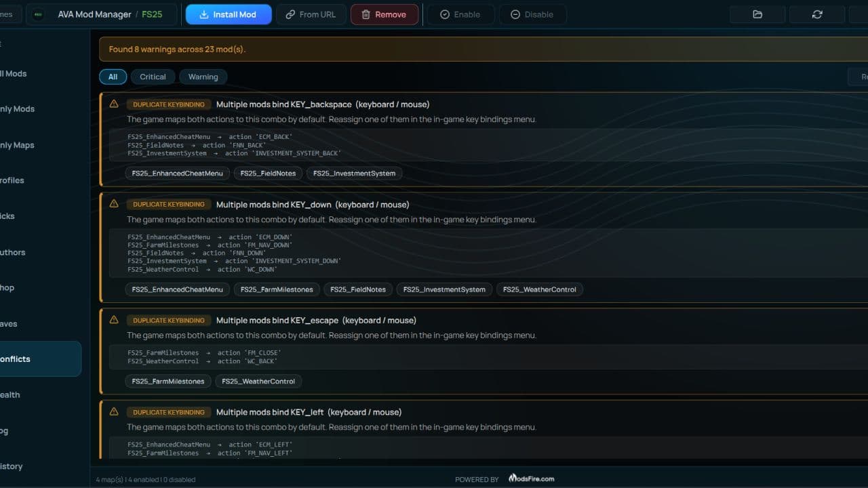Click FS25_InvestmentSystem chip in KEY_down card
This screenshot has height=488, width=868.
(x=444, y=289)
